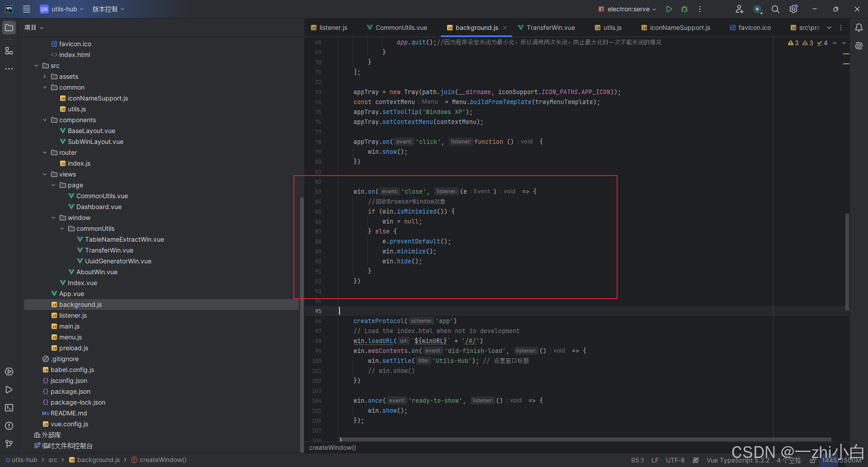Open the Structure tool window icon
Viewport: 868px width, 467px height.
coord(9,51)
